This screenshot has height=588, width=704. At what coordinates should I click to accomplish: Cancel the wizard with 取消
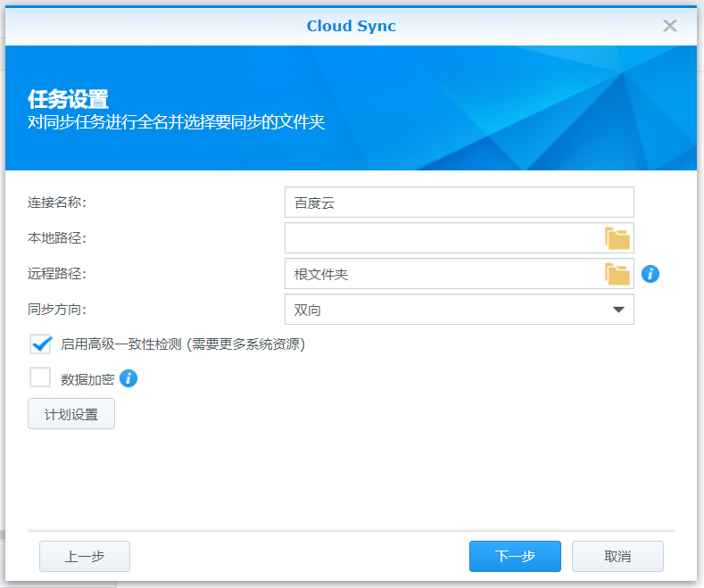tap(617, 556)
